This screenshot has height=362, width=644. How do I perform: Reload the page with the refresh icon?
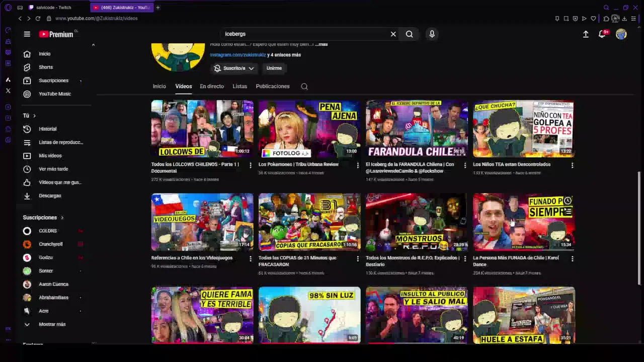point(38,19)
